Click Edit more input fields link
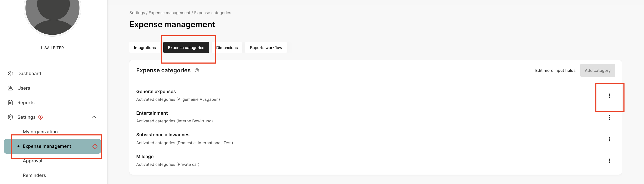The width and height of the screenshot is (644, 184). 555,71
